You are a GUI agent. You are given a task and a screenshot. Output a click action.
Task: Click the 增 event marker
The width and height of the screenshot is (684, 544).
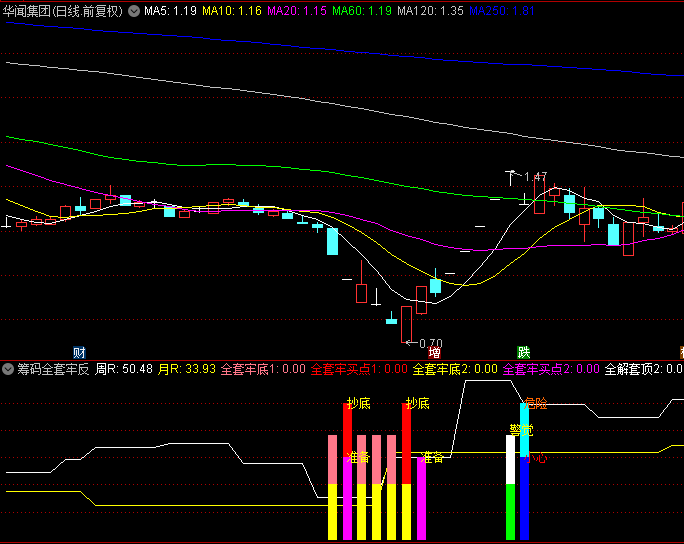(434, 352)
